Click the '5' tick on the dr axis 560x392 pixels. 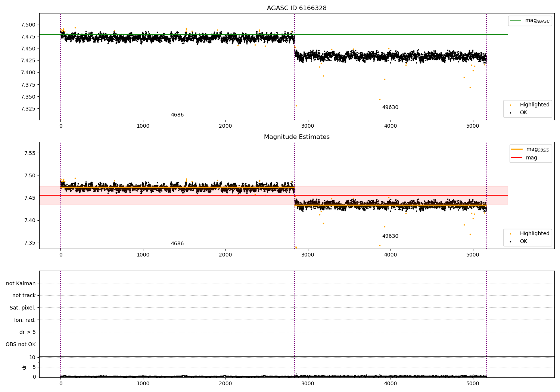[x=34, y=367]
